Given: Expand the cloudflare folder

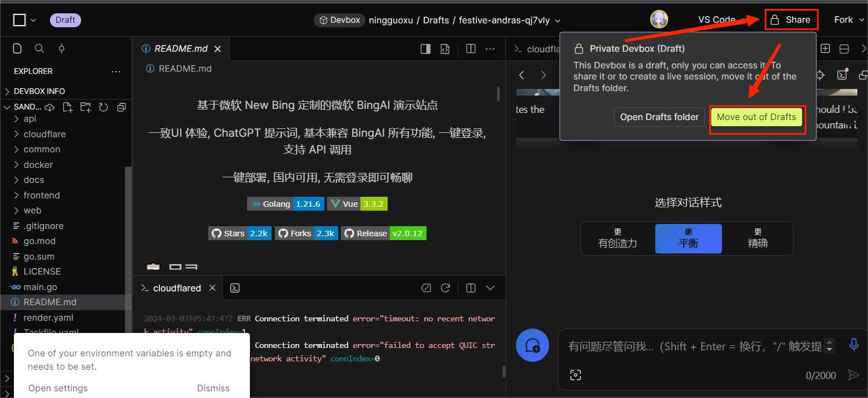Looking at the screenshot, I should [x=44, y=134].
